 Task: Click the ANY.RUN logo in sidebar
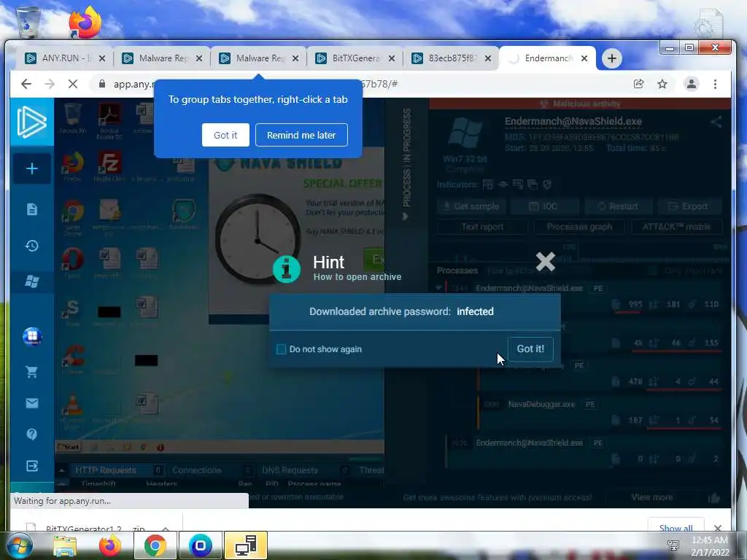point(32,122)
